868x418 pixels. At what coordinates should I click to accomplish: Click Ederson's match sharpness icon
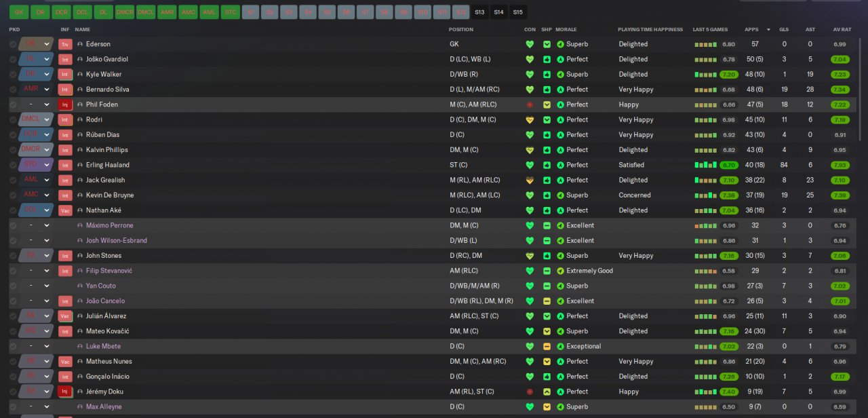(547, 44)
